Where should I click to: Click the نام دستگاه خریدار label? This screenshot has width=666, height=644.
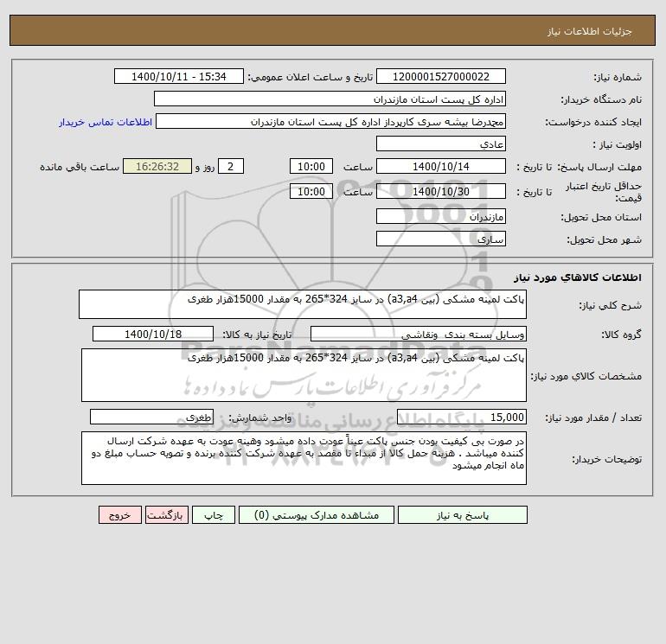[x=601, y=99]
